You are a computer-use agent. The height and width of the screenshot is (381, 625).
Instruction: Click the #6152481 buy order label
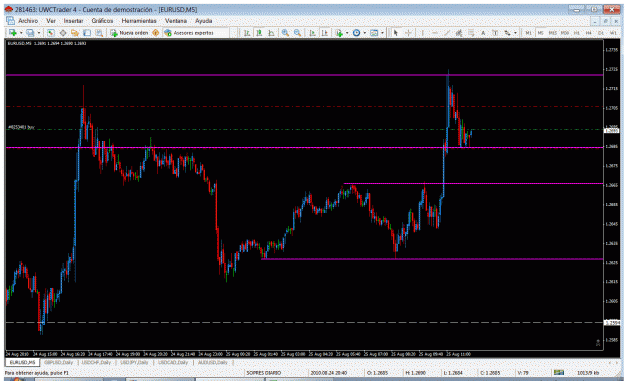(x=21, y=127)
